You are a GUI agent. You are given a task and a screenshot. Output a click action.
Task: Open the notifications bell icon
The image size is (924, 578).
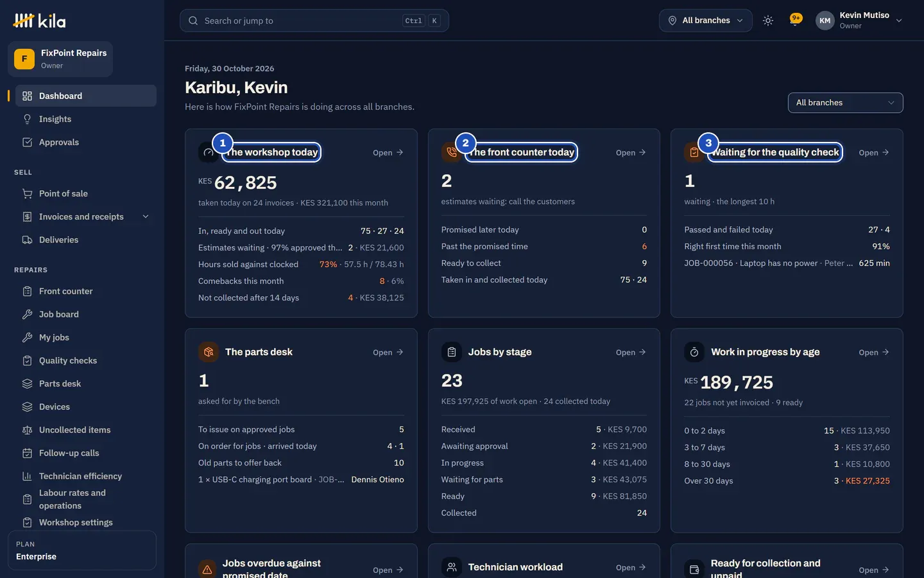(x=796, y=21)
